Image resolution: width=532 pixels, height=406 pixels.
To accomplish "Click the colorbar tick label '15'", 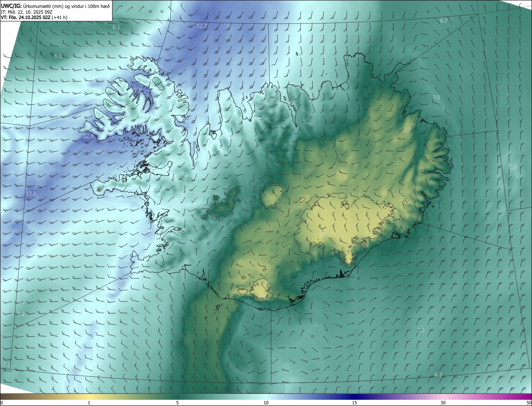I will pyautogui.click(x=355, y=403).
